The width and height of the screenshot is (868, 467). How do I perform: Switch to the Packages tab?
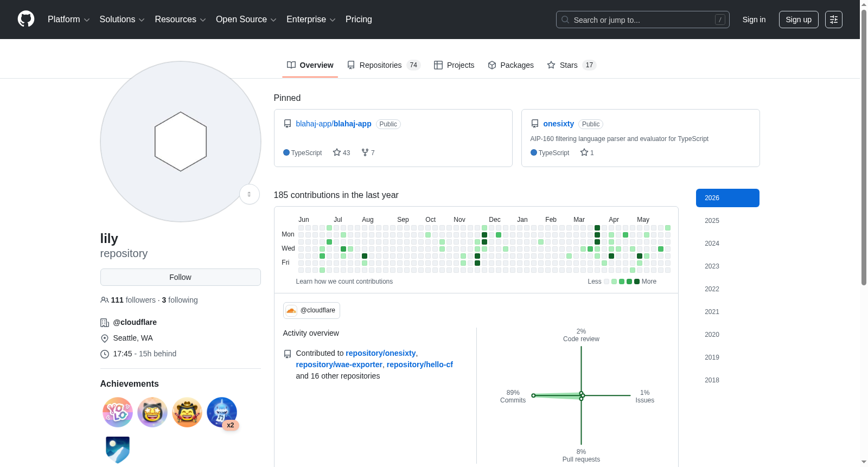point(510,65)
